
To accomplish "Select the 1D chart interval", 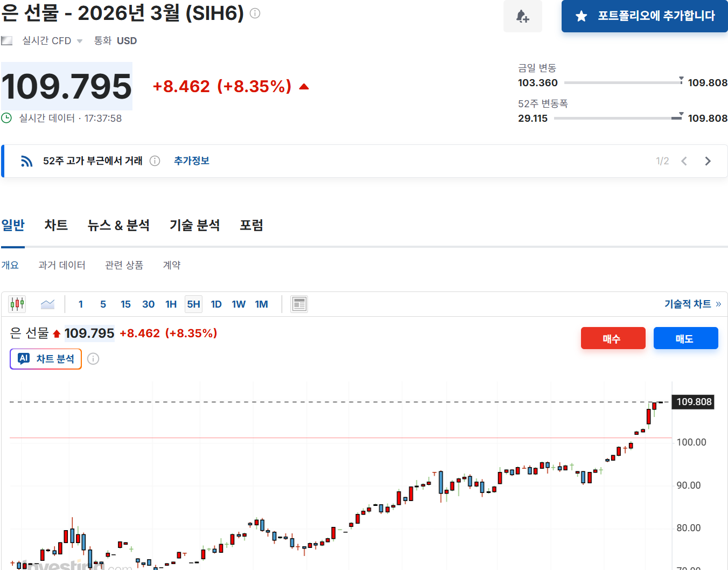I will 216,304.
